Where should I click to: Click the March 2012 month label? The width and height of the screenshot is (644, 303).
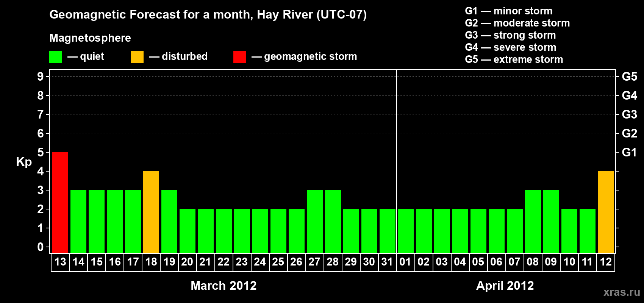(224, 286)
